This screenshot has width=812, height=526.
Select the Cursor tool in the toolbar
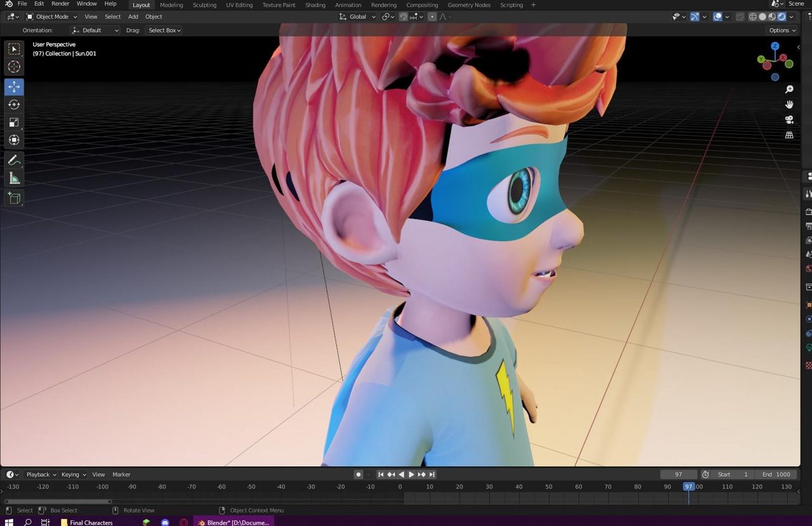(14, 67)
